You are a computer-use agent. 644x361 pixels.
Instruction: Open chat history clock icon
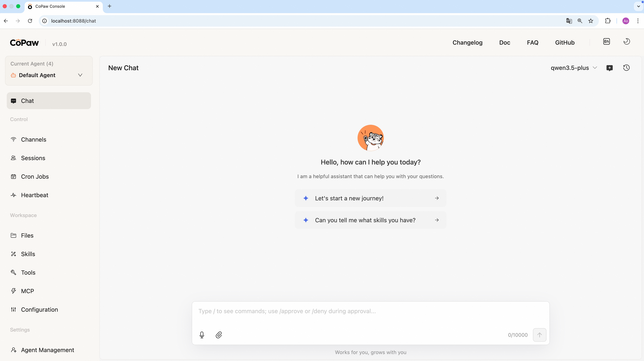[x=626, y=68]
